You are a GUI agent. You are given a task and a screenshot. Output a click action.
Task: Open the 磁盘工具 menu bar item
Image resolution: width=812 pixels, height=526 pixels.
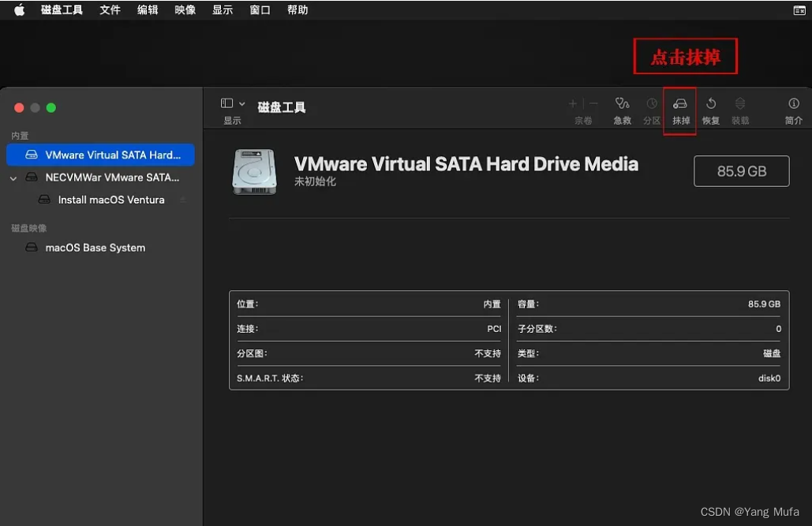(x=62, y=9)
